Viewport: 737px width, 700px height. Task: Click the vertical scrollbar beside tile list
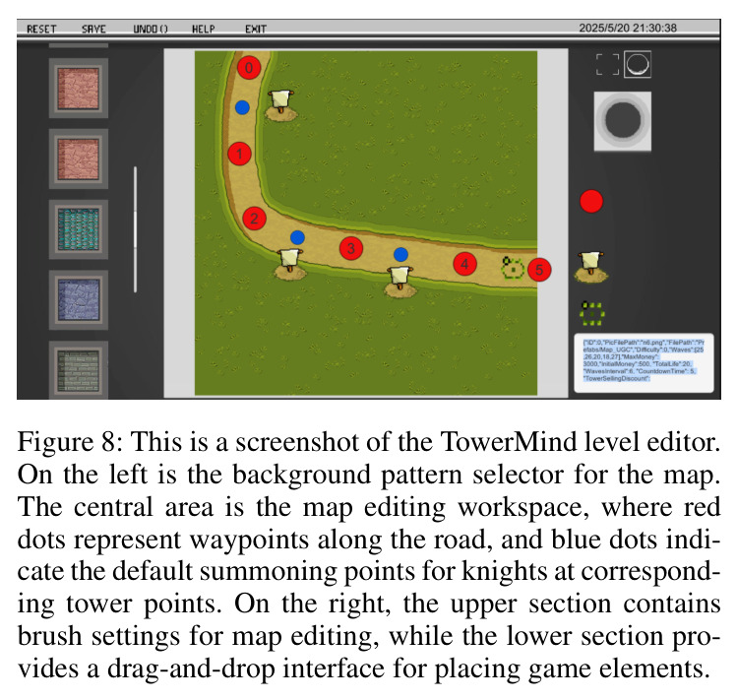136,229
